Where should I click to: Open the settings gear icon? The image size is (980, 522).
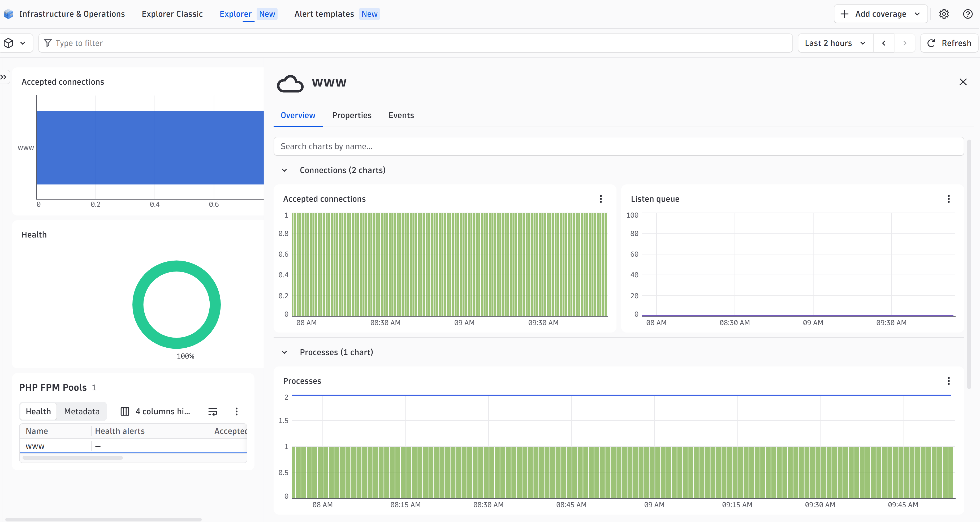coord(944,14)
